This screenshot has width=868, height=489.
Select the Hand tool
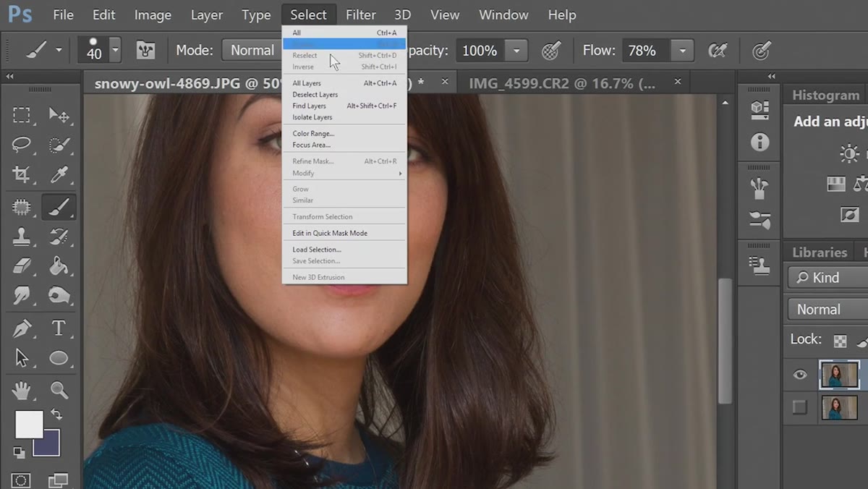[x=22, y=391]
